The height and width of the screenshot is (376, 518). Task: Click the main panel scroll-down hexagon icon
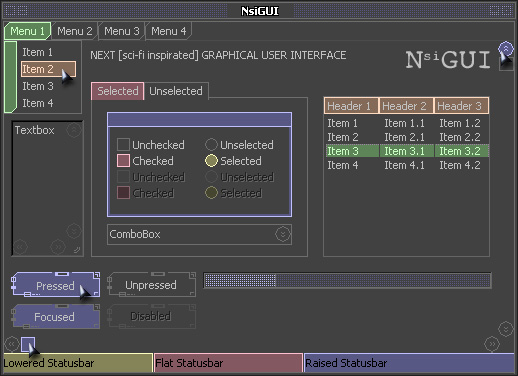[x=506, y=329]
